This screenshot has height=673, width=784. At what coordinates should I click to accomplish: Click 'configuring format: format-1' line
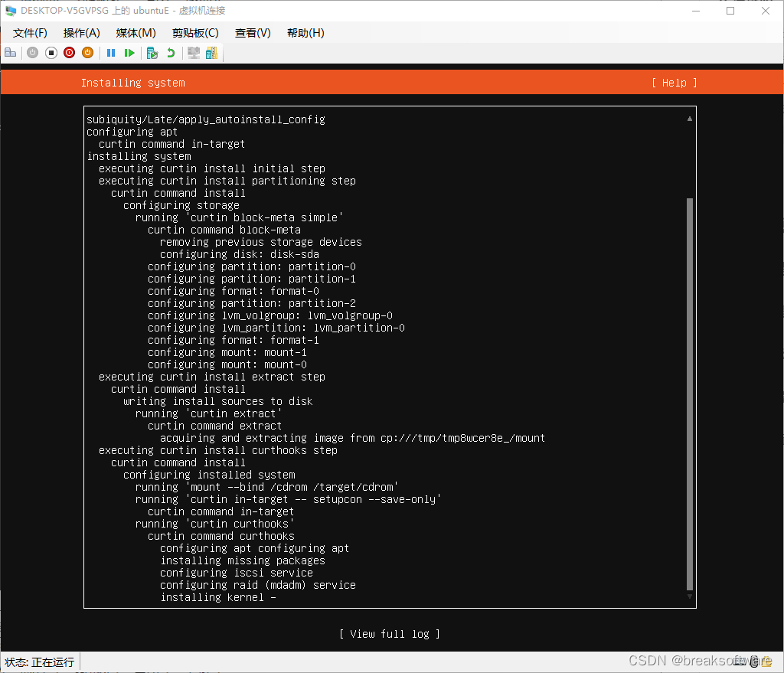point(234,340)
